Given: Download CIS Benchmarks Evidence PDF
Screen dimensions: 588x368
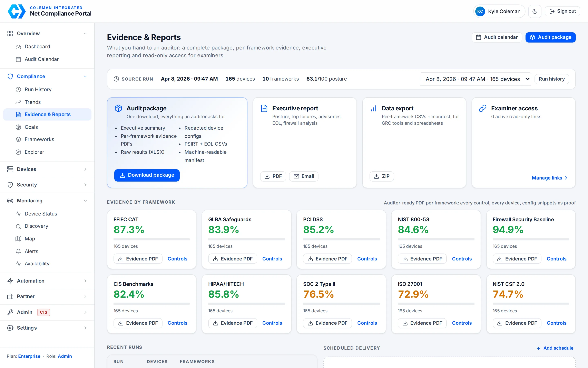Looking at the screenshot, I should click(x=138, y=323).
